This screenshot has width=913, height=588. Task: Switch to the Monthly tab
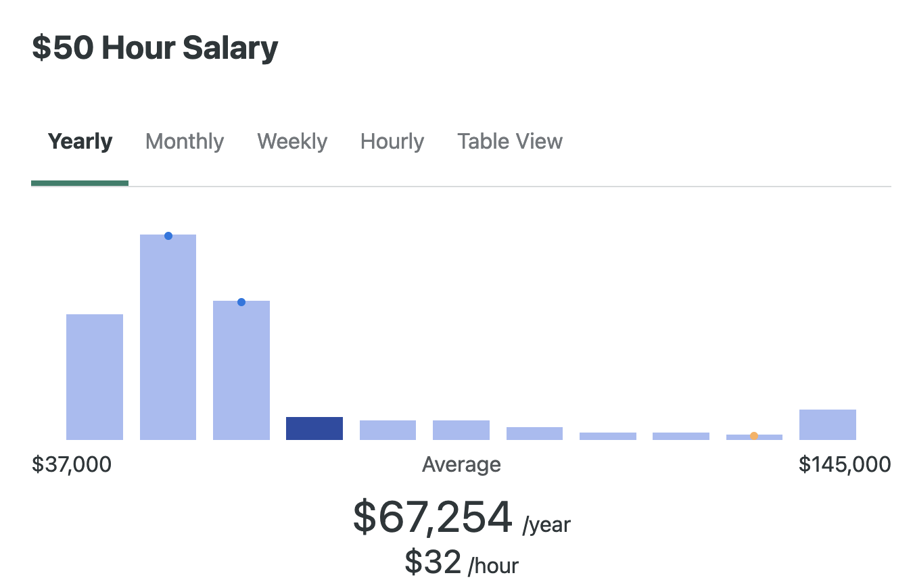tap(184, 141)
